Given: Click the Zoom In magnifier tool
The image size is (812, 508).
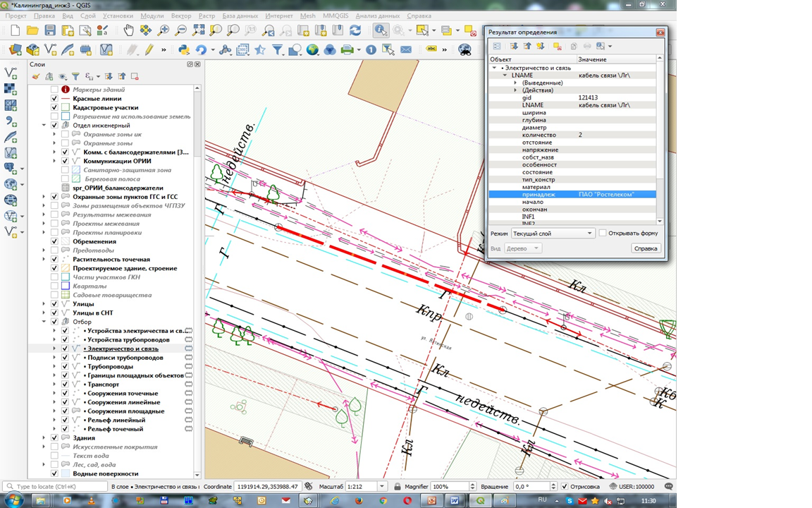Looking at the screenshot, I should 164,30.
